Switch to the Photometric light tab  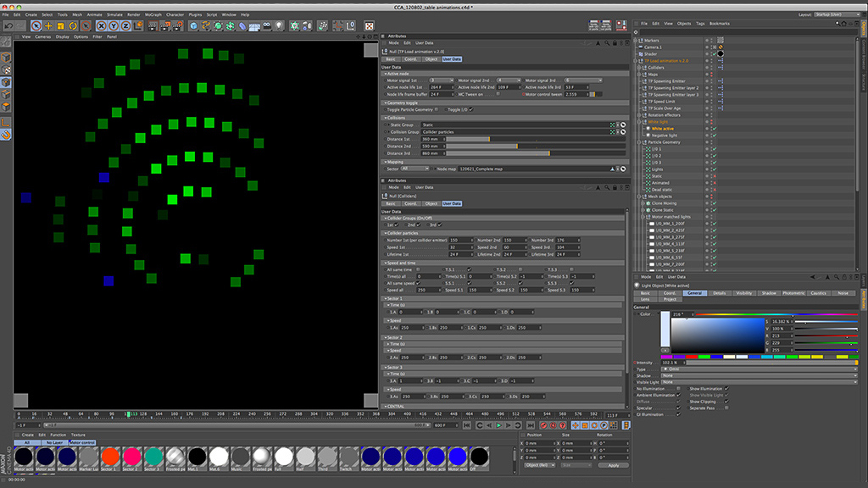793,293
